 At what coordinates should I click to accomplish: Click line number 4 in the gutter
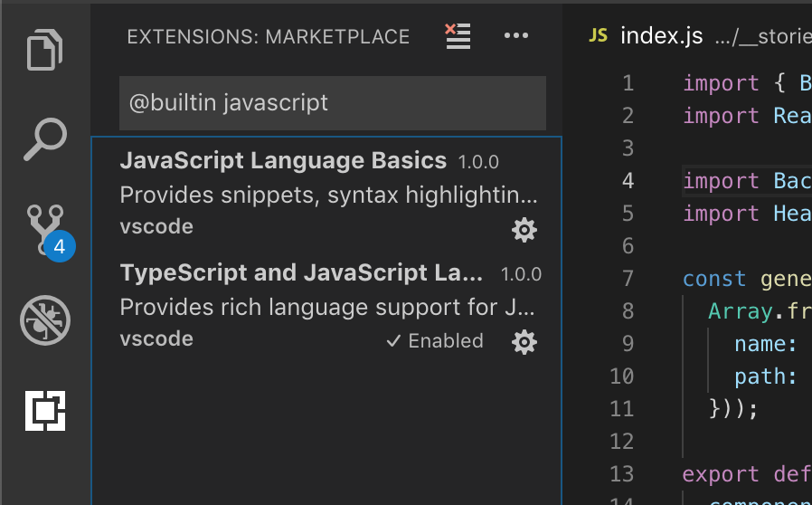[628, 181]
